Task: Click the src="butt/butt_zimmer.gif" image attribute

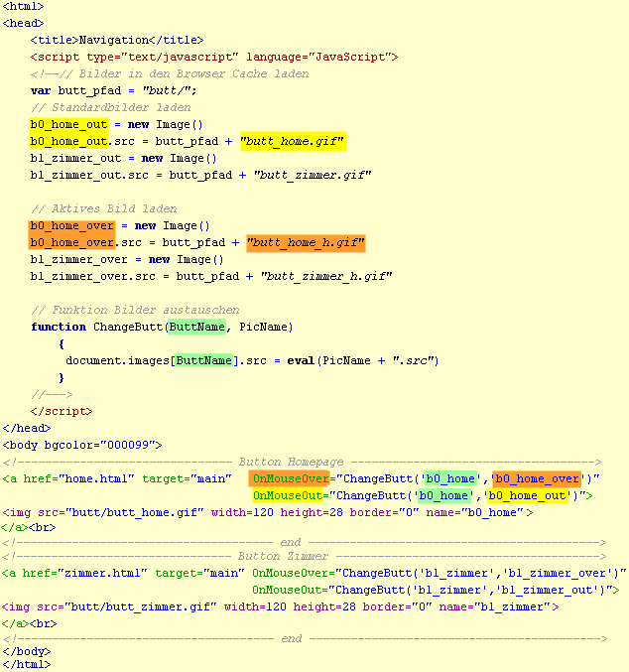Action: tap(127, 607)
